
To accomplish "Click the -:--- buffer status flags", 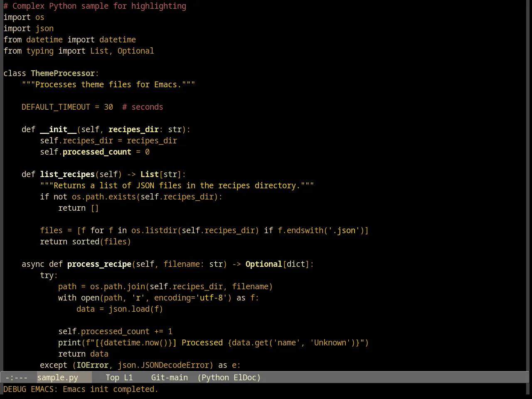I will click(17, 377).
